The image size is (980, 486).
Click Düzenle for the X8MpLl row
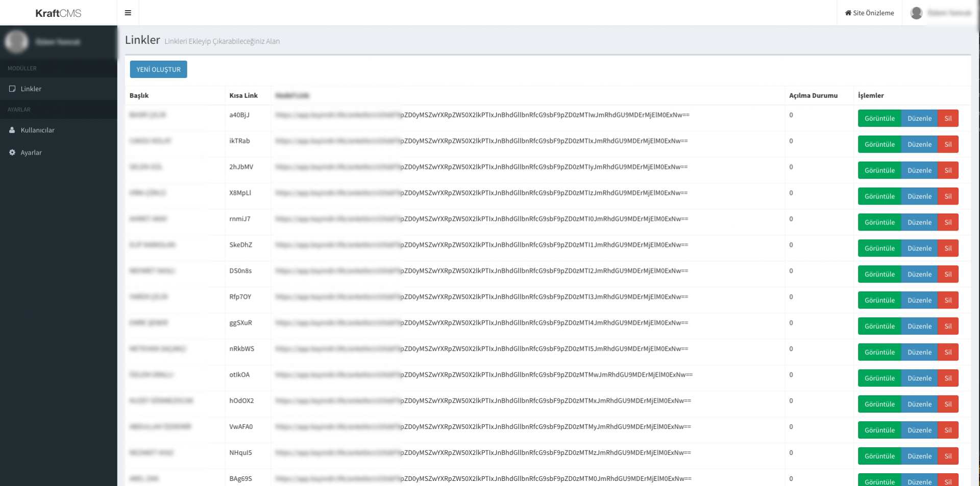click(x=919, y=196)
